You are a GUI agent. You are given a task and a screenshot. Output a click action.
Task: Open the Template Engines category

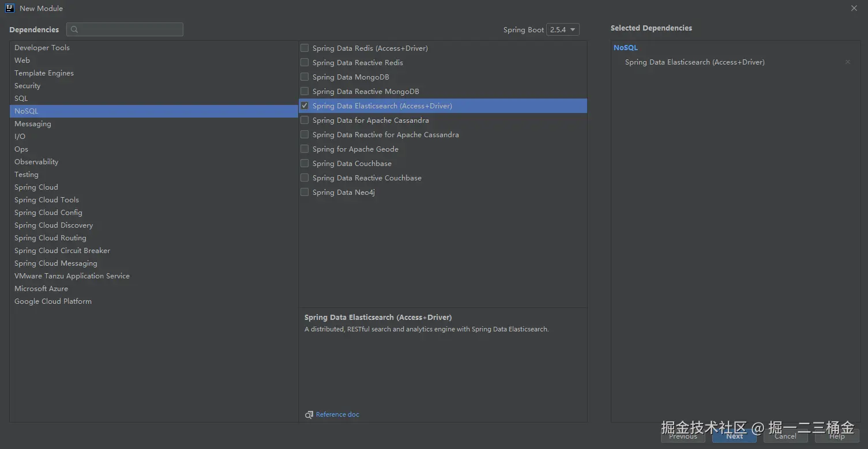(x=153, y=73)
